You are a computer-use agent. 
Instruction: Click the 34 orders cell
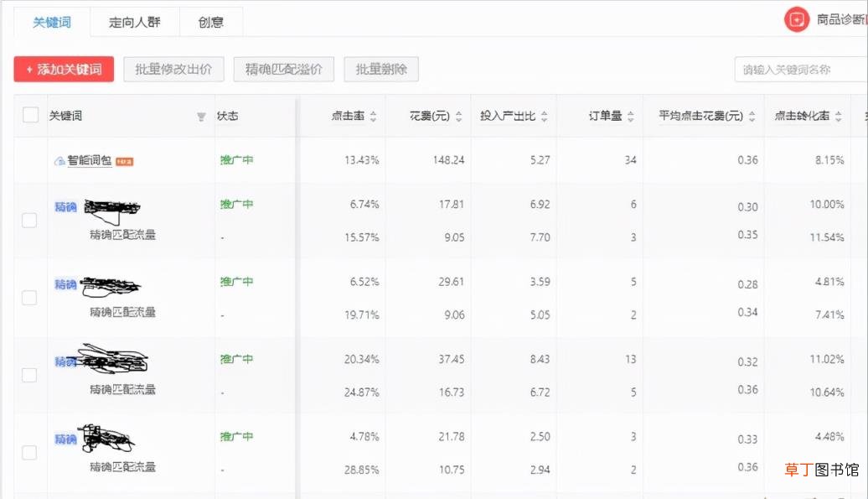[x=631, y=161]
